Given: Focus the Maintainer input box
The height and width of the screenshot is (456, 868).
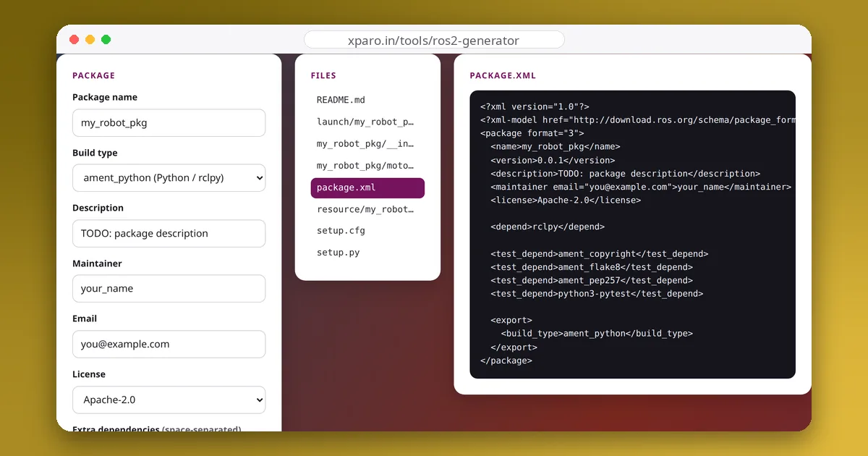Looking at the screenshot, I should (x=169, y=289).
